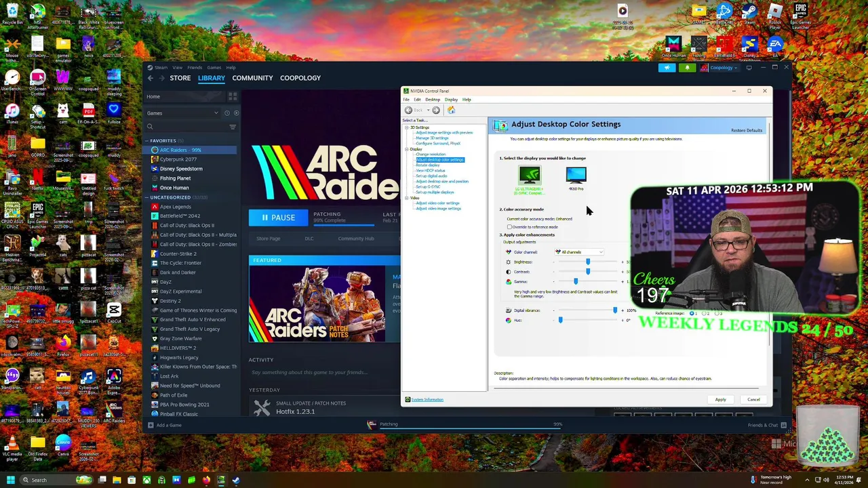This screenshot has width=868, height=488.
Task: Open Change resolution in task tree
Action: (431, 155)
